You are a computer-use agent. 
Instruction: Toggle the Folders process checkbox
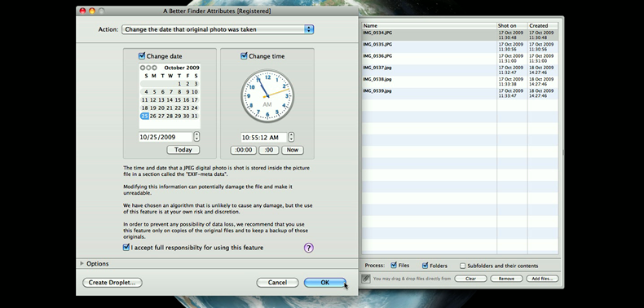pyautogui.click(x=425, y=266)
